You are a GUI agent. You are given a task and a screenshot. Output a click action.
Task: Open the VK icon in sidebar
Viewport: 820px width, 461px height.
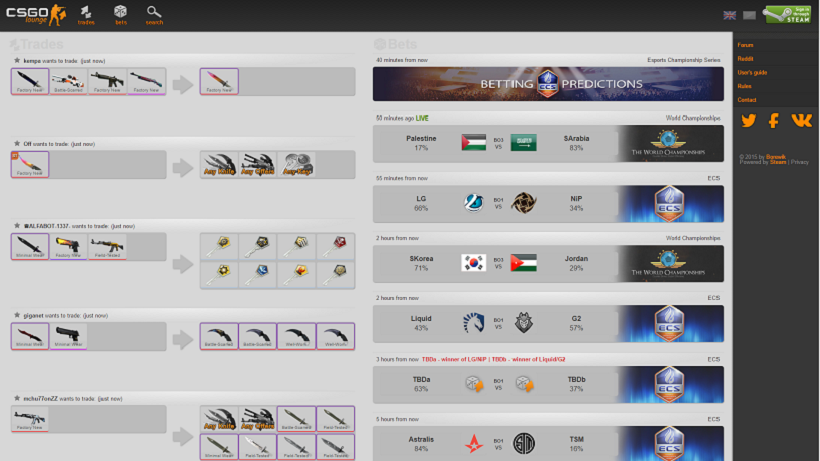pyautogui.click(x=801, y=121)
